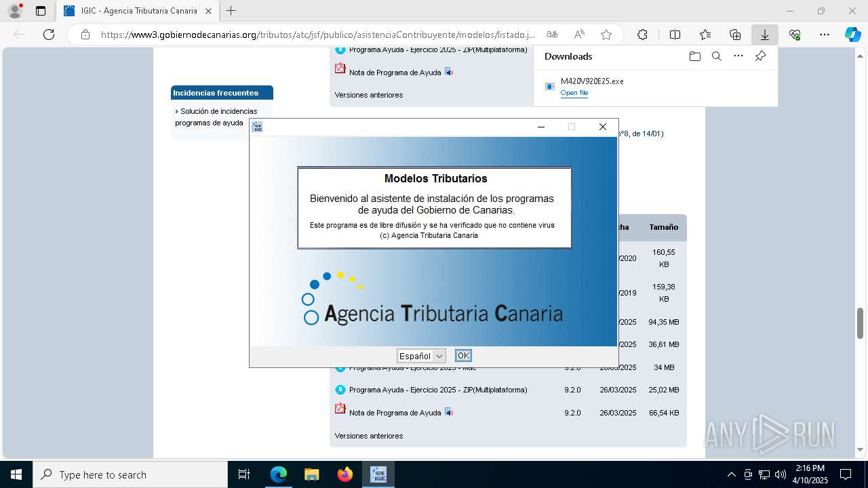Open browser Extensions puzzle icon
The height and width of the screenshot is (488, 868).
click(642, 35)
